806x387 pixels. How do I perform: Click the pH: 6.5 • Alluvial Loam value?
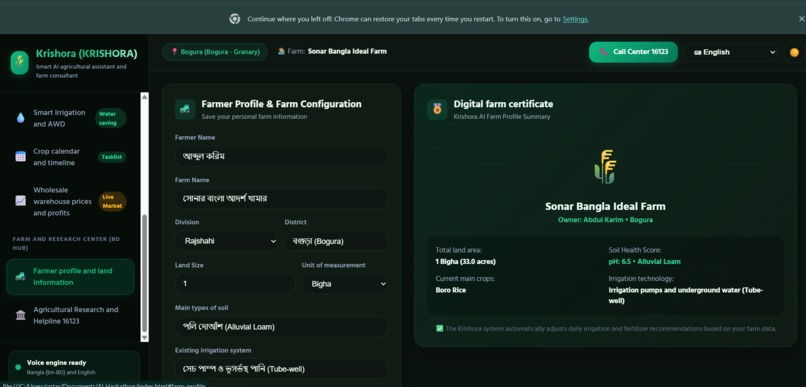point(644,262)
